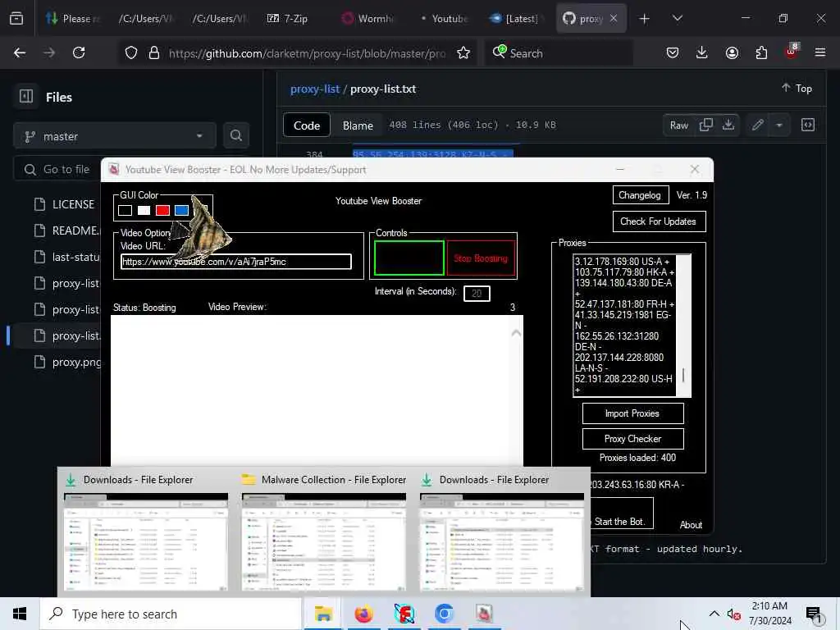The image size is (840, 630).
Task: Edit file with the pencil icon
Action: (x=757, y=125)
